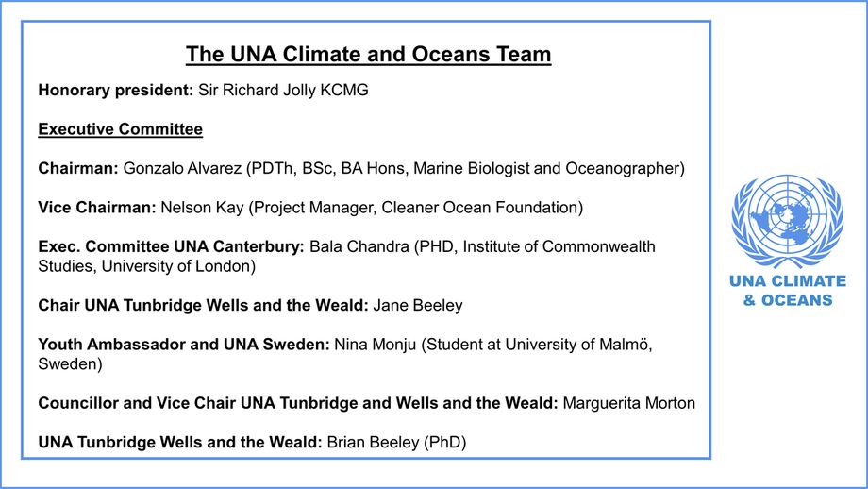Click 'Youth Ambassador and UNA Sweden:' label
The width and height of the screenshot is (868, 489).
click(184, 345)
